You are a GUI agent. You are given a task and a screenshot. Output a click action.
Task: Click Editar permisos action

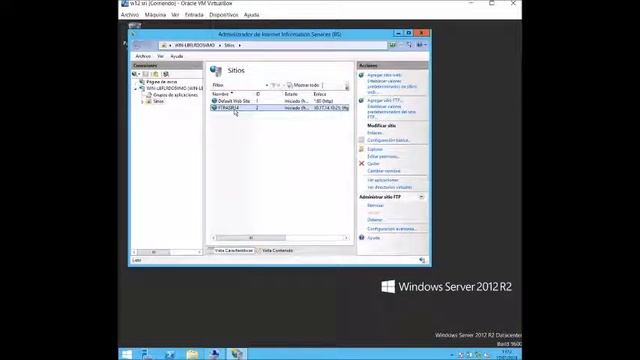click(383, 157)
